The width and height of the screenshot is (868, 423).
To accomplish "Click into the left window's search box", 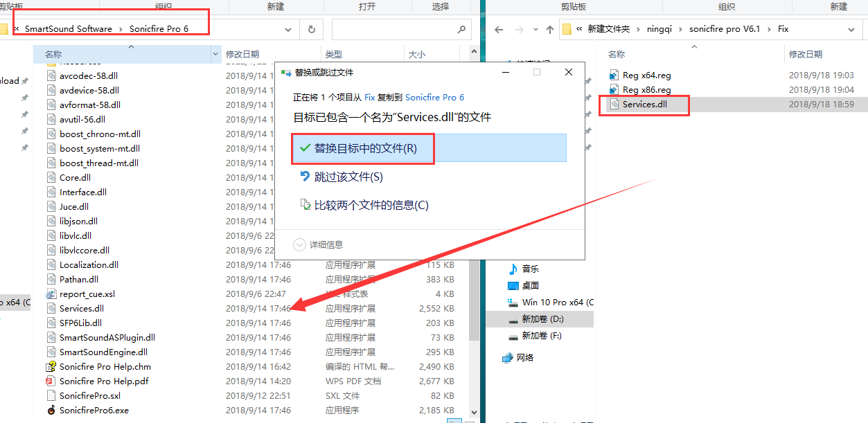I will (401, 29).
